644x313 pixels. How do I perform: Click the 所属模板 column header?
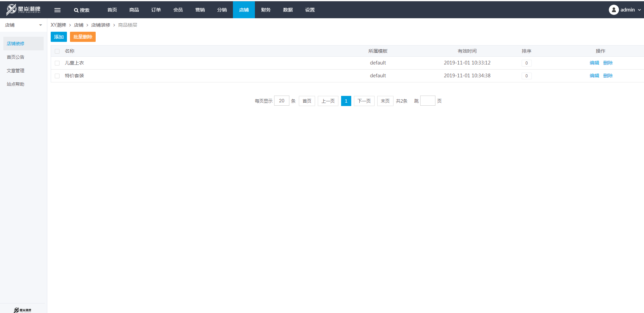click(378, 51)
